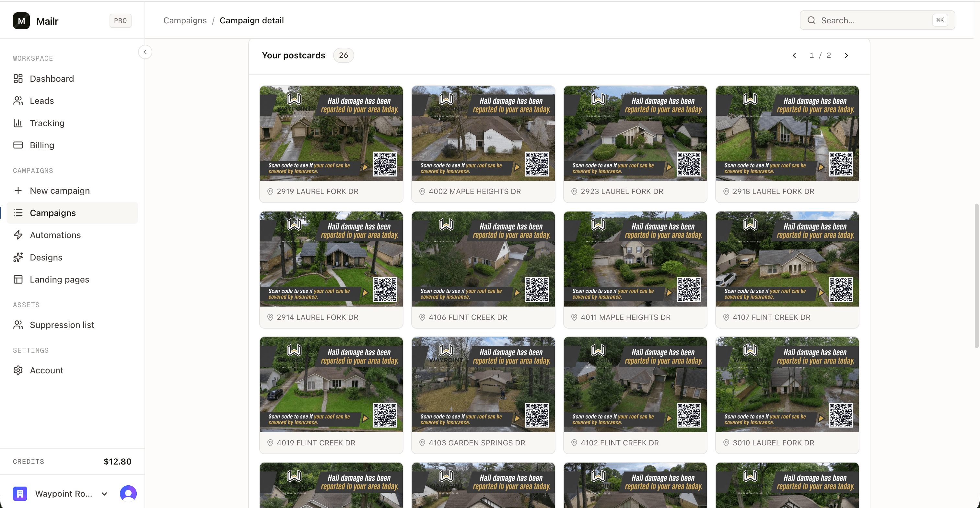
Task: Click the pin icon beside 4002 MAPLE HEIGHTS DR
Action: [x=422, y=191]
